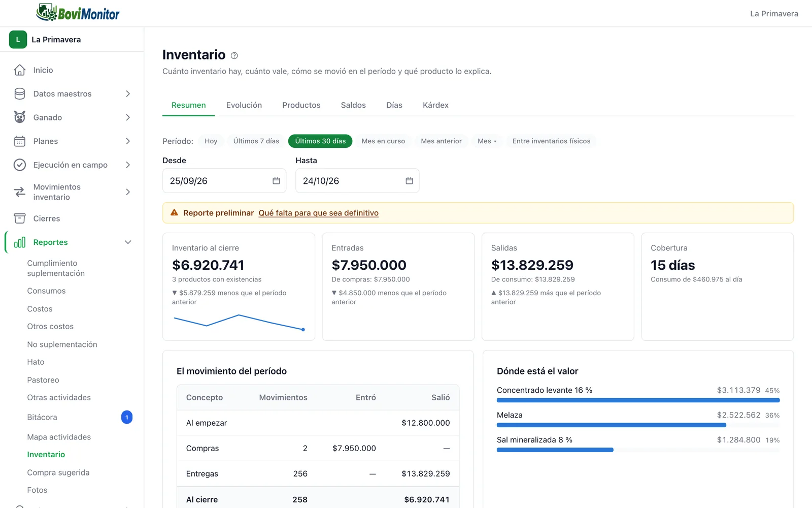Screen dimensions: 812x508
Task: Select the Últimos 30 días period
Action: (320, 141)
